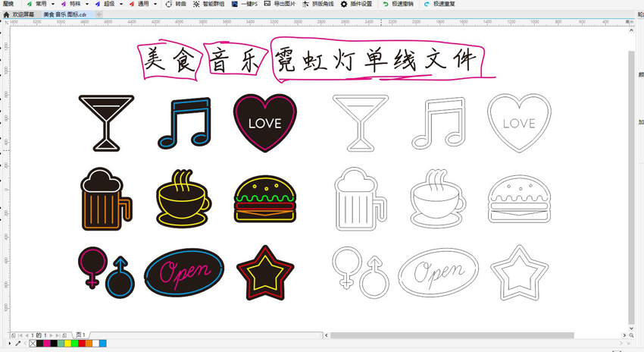Viewport: 644px width, 352px height.
Task: Open the document palette flyout arrow
Action: pyautogui.click(x=9, y=344)
